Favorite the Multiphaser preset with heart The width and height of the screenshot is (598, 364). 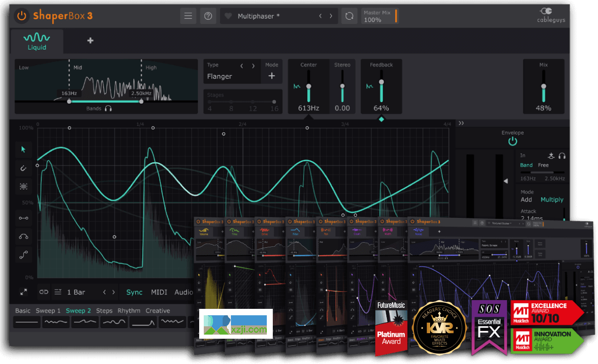(228, 16)
